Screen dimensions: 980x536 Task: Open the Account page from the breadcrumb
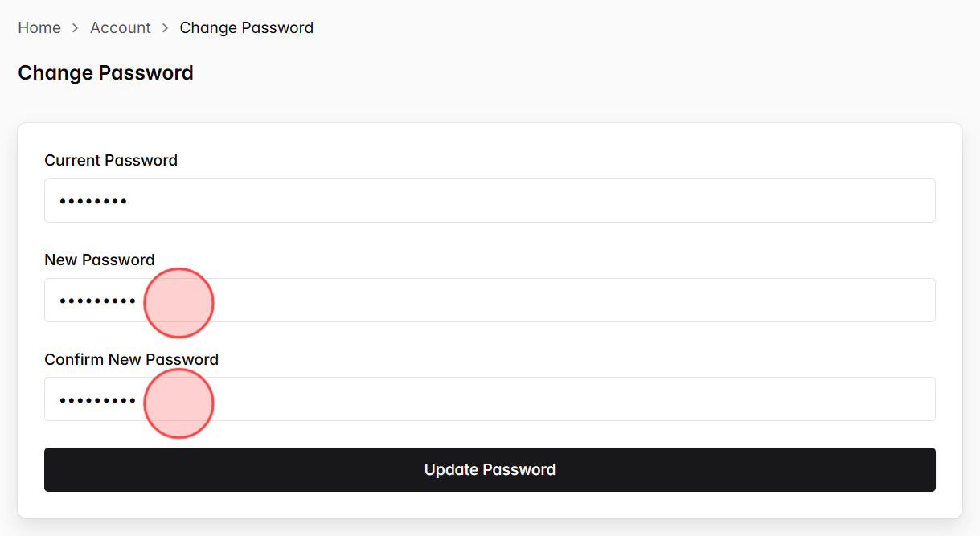click(120, 27)
